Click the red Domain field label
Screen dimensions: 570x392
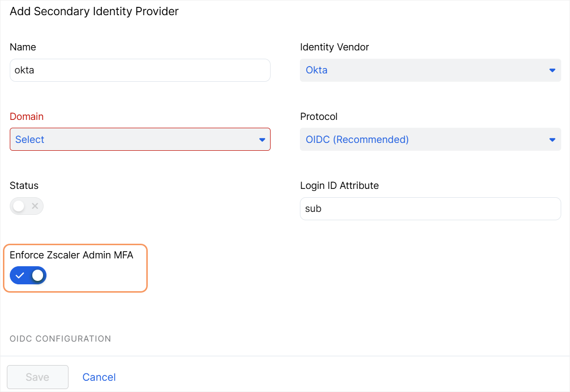click(x=26, y=116)
